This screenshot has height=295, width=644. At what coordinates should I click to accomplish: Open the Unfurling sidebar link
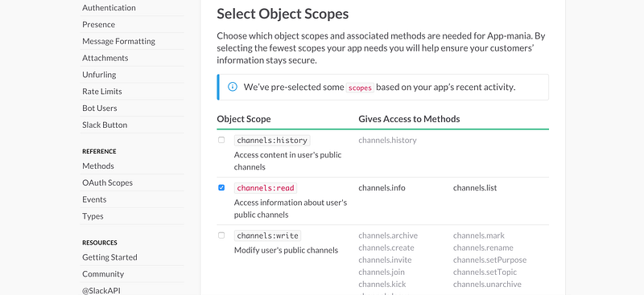click(99, 75)
